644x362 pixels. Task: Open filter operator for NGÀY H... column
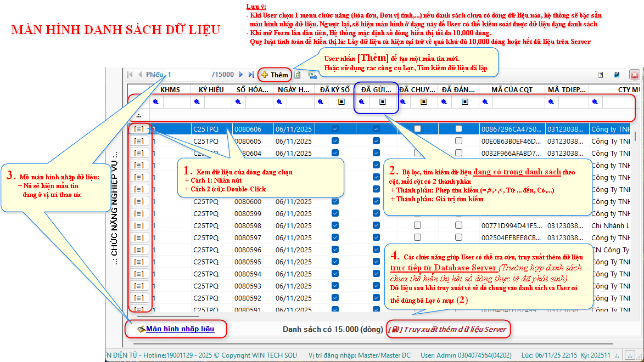[279, 101]
